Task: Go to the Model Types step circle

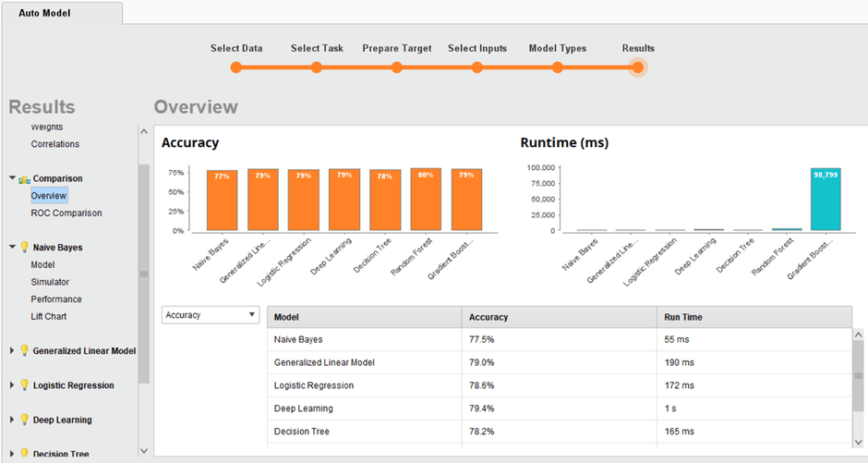Action: [x=558, y=67]
